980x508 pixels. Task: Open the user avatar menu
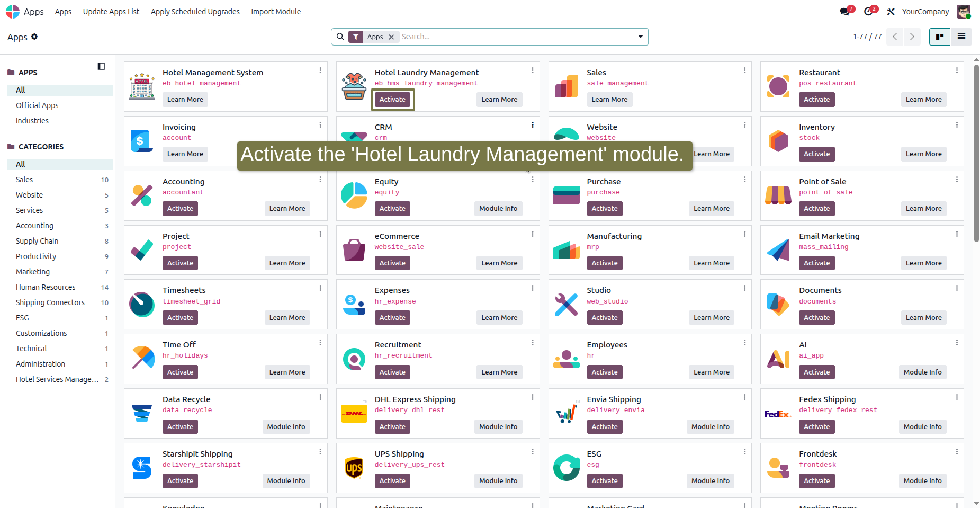pyautogui.click(x=964, y=11)
